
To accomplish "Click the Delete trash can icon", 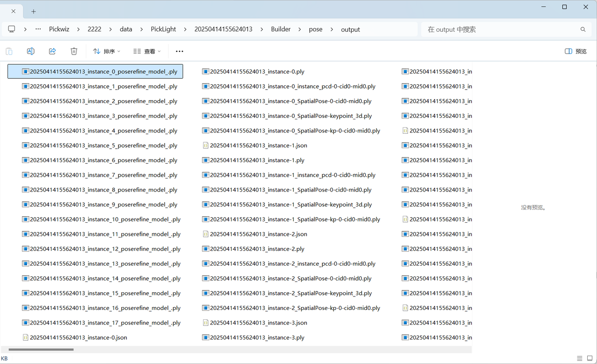I will 74,51.
